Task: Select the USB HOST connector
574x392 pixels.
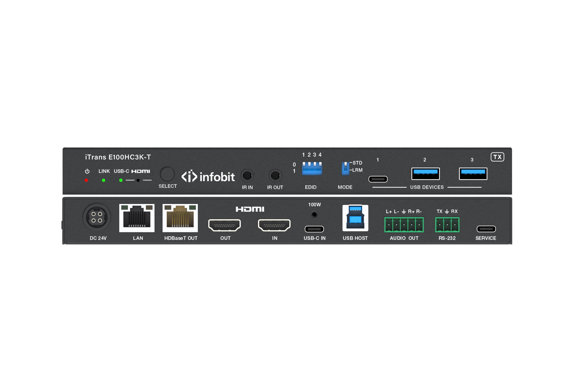Action: 355,218
